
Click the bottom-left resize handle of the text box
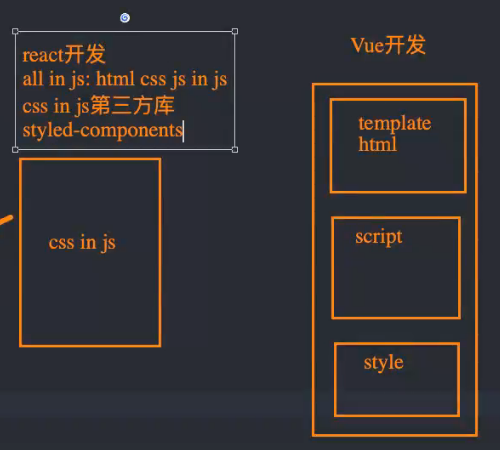tap(15, 150)
